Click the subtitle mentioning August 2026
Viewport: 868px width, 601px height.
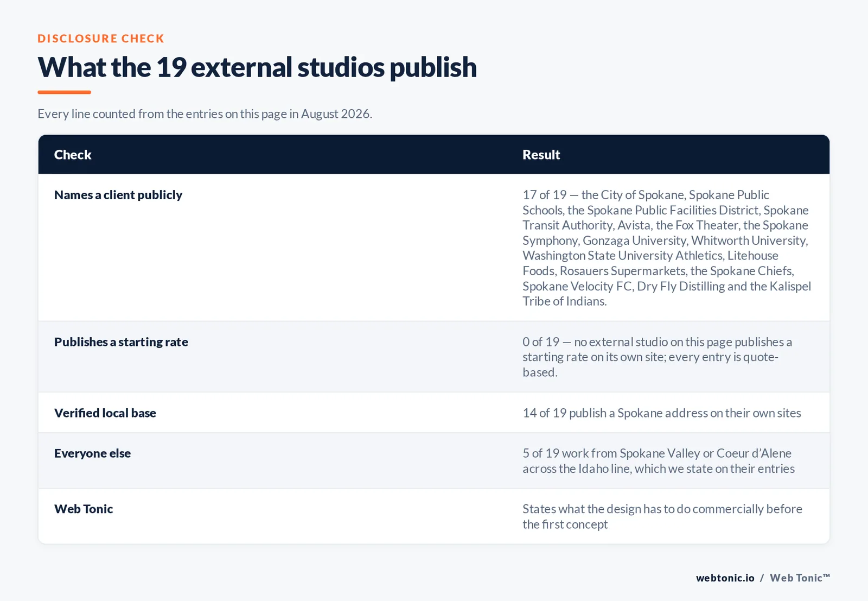pos(205,114)
